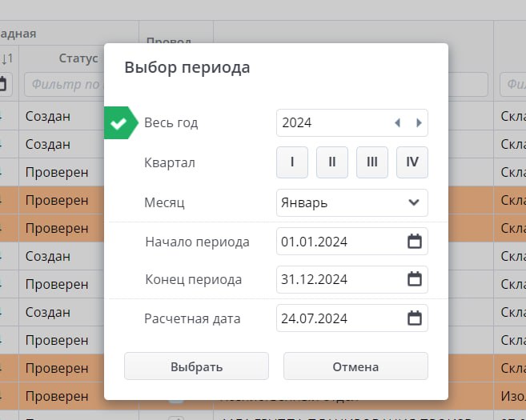The width and height of the screenshot is (526, 420).
Task: Click the Статус column filter field
Action: pos(64,85)
